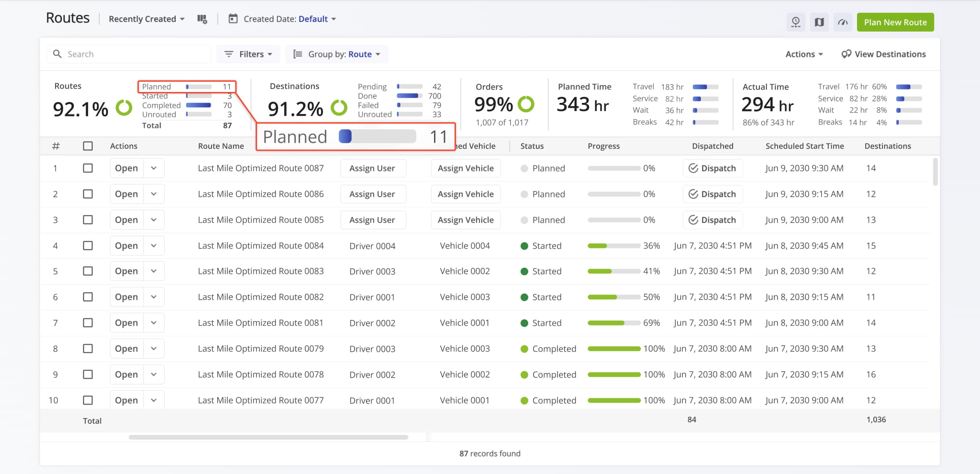Open the map view icon
Viewport: 980px width, 474px height.
(x=819, y=22)
